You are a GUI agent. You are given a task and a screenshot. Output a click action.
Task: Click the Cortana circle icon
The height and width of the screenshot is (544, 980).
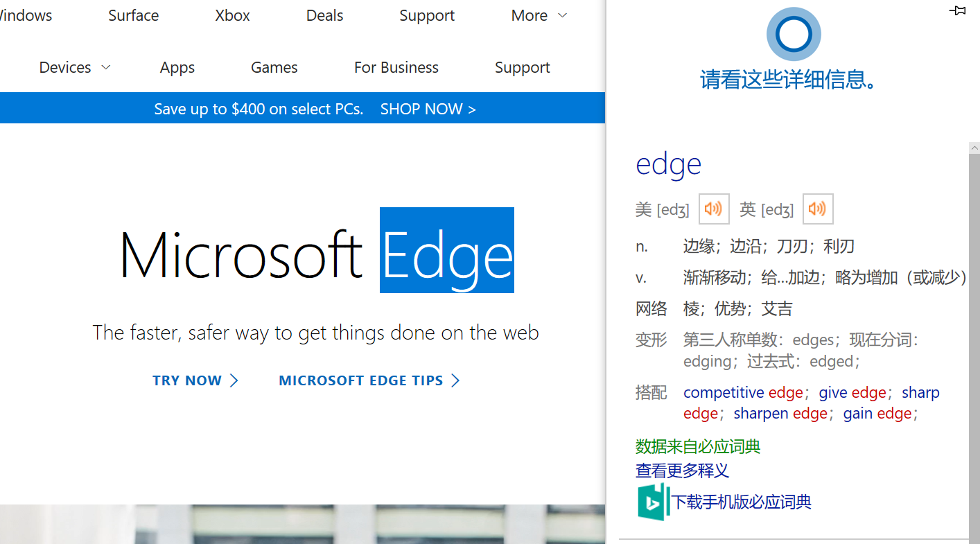tap(793, 33)
